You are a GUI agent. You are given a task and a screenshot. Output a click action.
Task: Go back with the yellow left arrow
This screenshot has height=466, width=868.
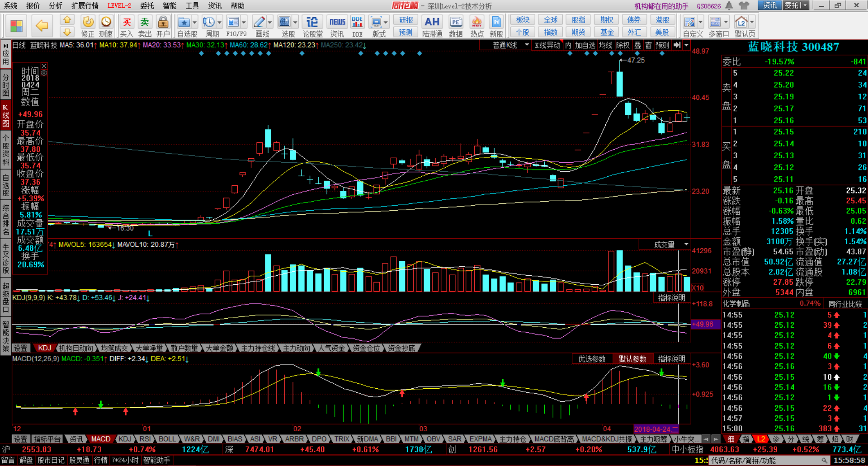point(42,26)
